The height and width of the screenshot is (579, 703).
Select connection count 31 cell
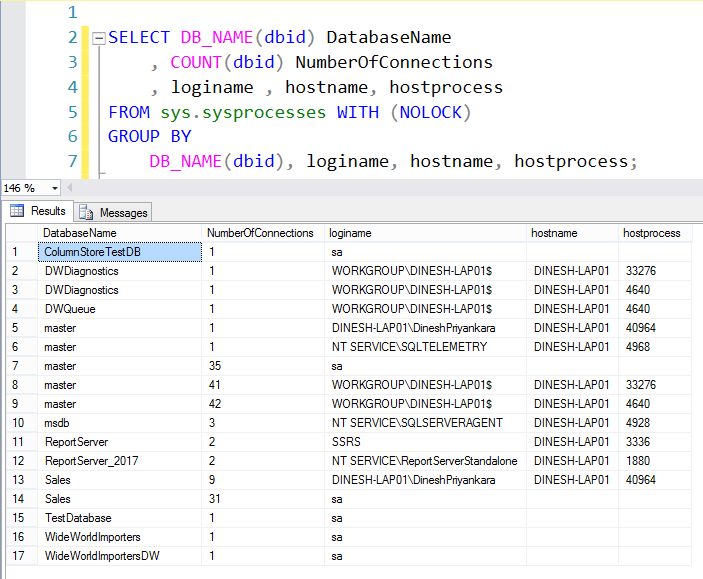click(263, 499)
